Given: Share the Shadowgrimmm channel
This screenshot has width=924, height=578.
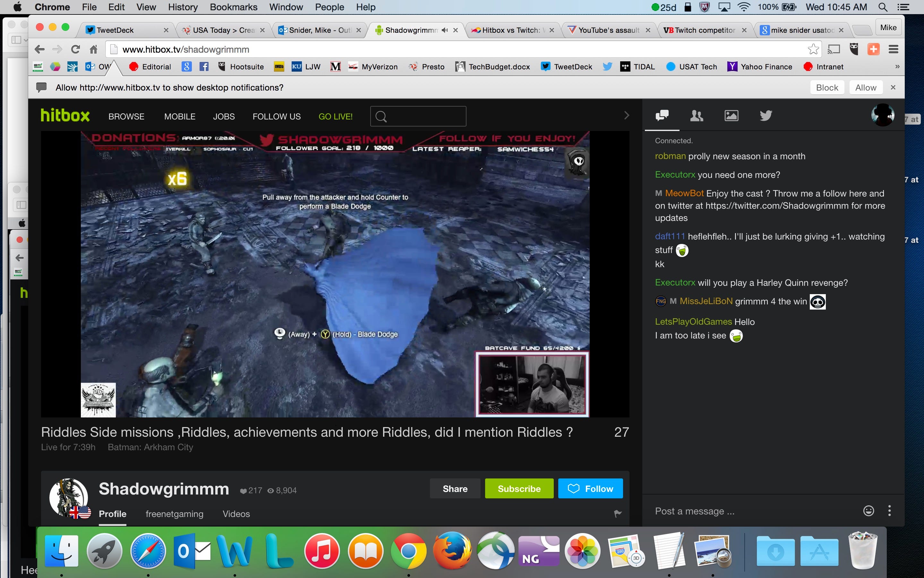Looking at the screenshot, I should point(455,488).
